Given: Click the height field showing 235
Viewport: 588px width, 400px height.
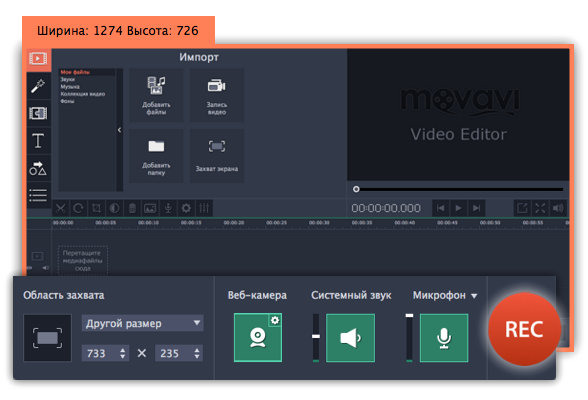Looking at the screenshot, I should (x=173, y=353).
